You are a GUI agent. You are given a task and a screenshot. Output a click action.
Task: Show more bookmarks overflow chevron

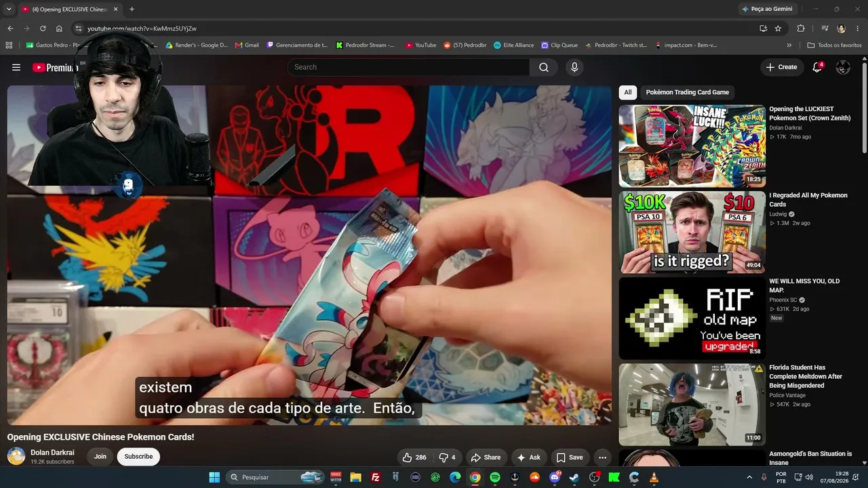coord(789,45)
